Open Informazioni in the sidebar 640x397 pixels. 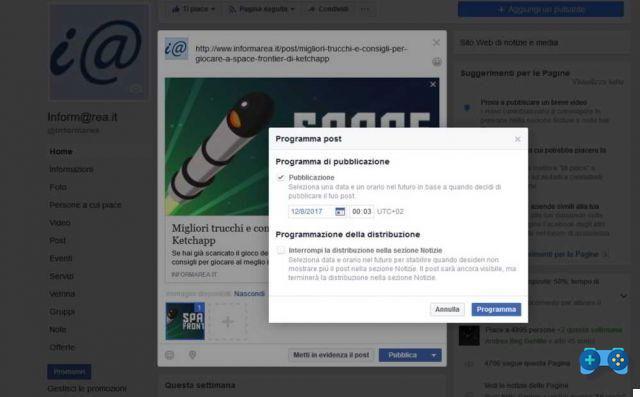71,169
